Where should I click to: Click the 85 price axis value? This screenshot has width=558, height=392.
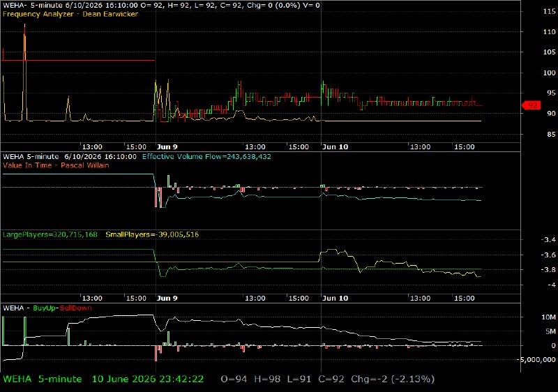(551, 134)
